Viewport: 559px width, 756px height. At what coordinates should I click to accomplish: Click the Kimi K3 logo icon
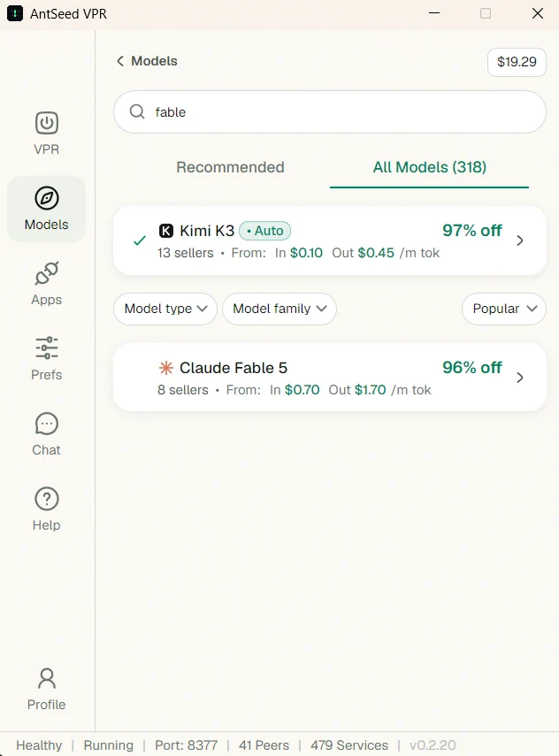[166, 231]
